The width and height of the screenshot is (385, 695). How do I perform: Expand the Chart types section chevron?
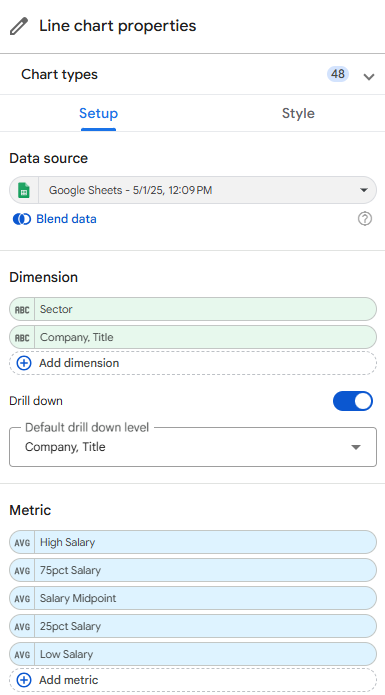[x=369, y=77]
